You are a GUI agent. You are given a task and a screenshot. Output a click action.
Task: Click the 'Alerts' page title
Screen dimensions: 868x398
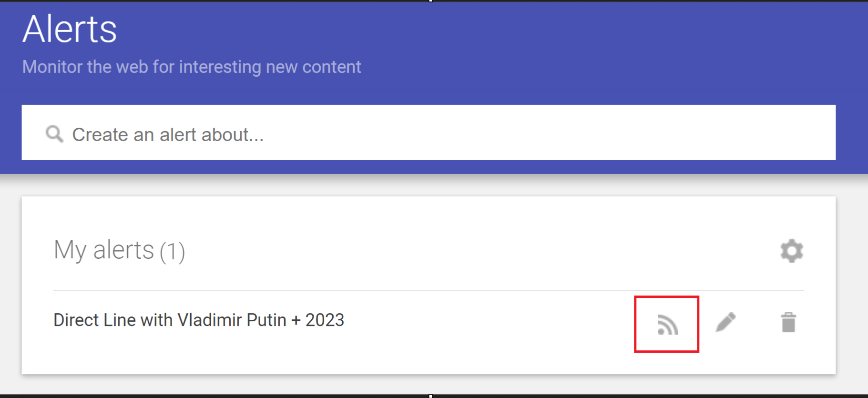70,29
